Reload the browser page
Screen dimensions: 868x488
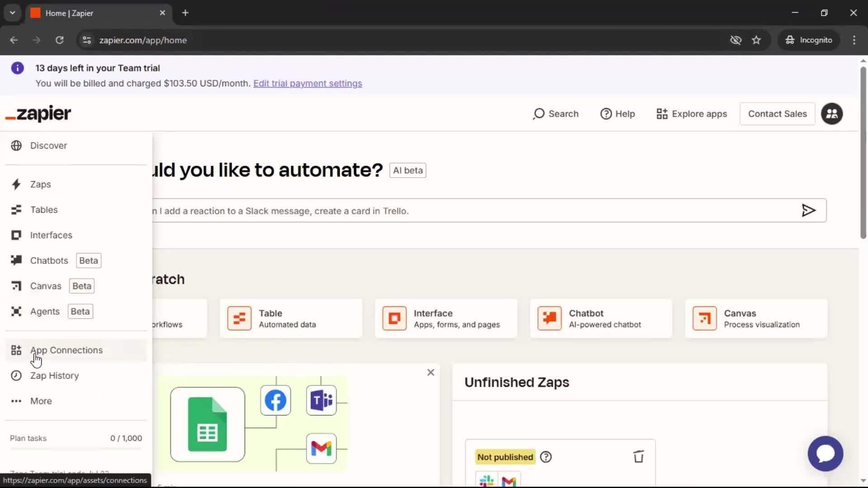click(x=59, y=40)
